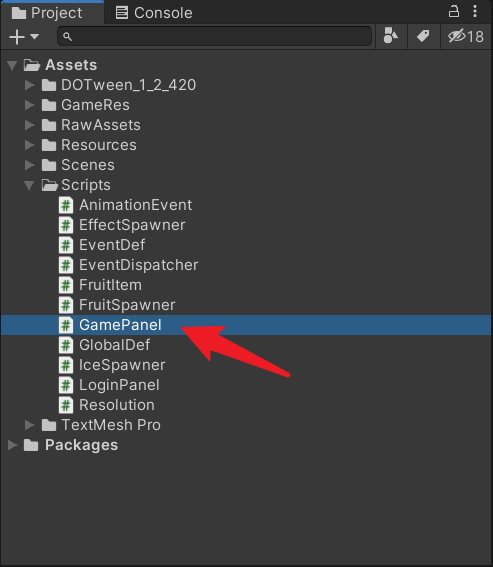Viewport: 493px width, 567px height.
Task: Open the plus create asset dropdown
Action: click(24, 37)
